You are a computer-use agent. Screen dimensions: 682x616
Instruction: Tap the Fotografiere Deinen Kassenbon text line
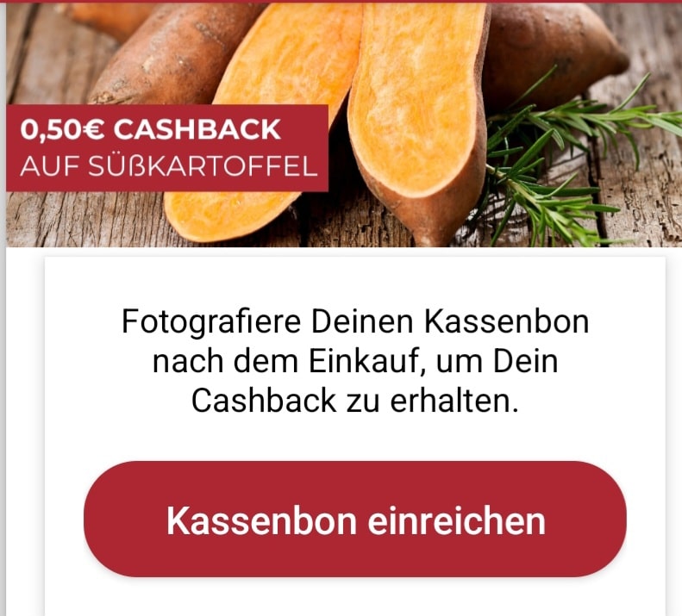click(x=355, y=321)
